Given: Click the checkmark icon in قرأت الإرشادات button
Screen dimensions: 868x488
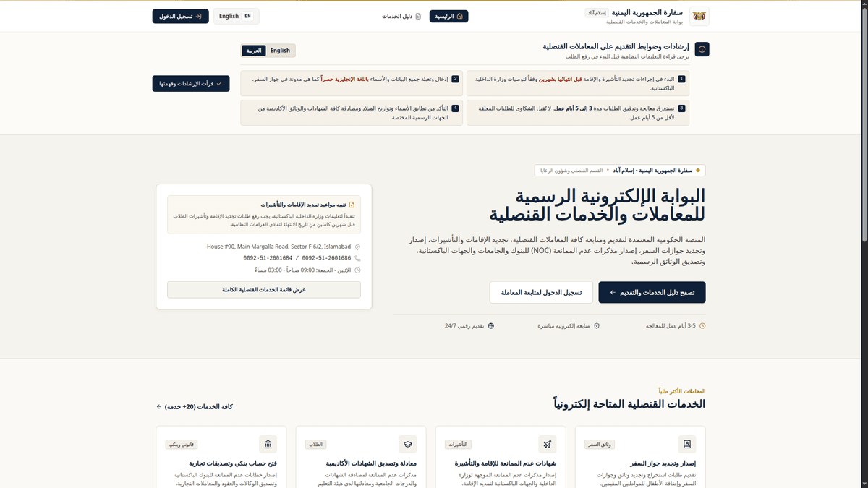Looking at the screenshot, I should click(x=219, y=84).
